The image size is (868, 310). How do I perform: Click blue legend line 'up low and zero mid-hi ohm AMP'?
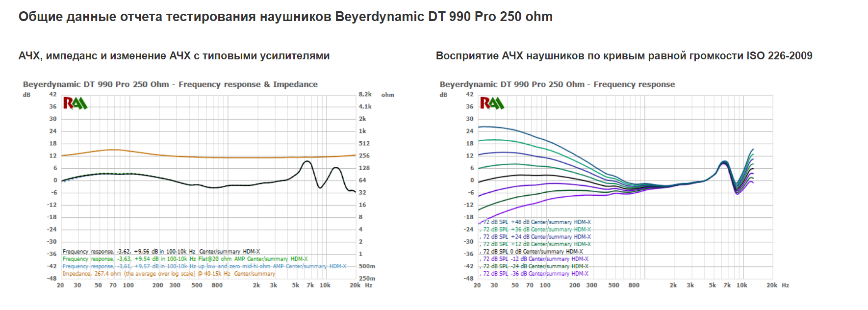204,266
